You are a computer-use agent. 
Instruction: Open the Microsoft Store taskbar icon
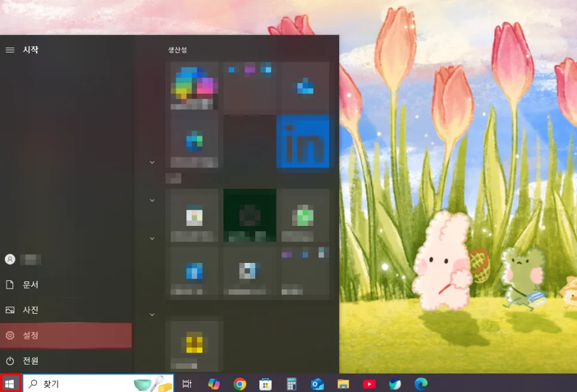pos(265,384)
